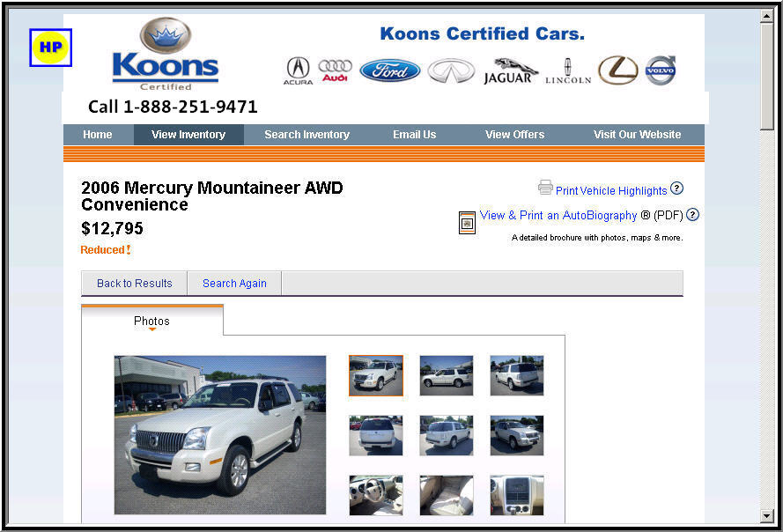783x532 pixels.
Task: Select the Email Us navigation item
Action: 414,135
